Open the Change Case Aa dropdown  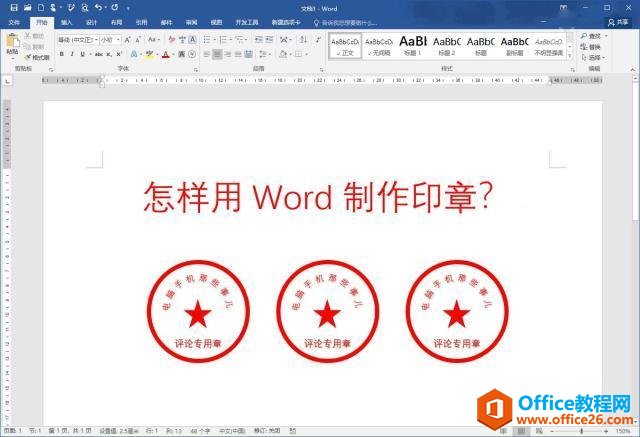(x=153, y=40)
